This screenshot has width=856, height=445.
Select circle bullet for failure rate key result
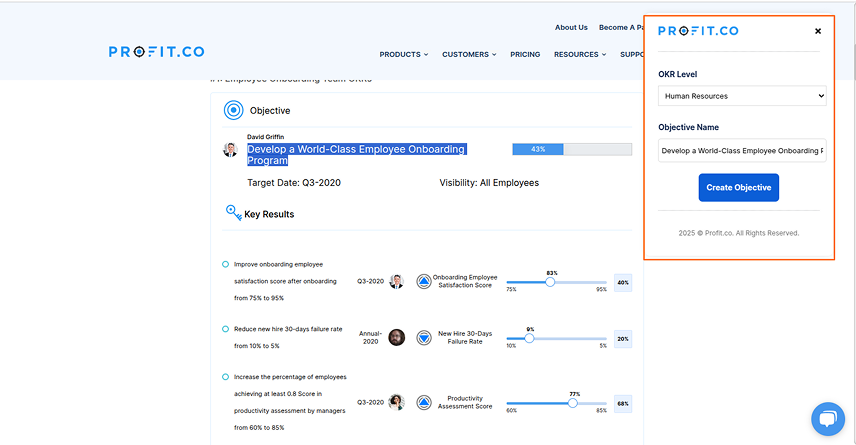pyautogui.click(x=225, y=329)
